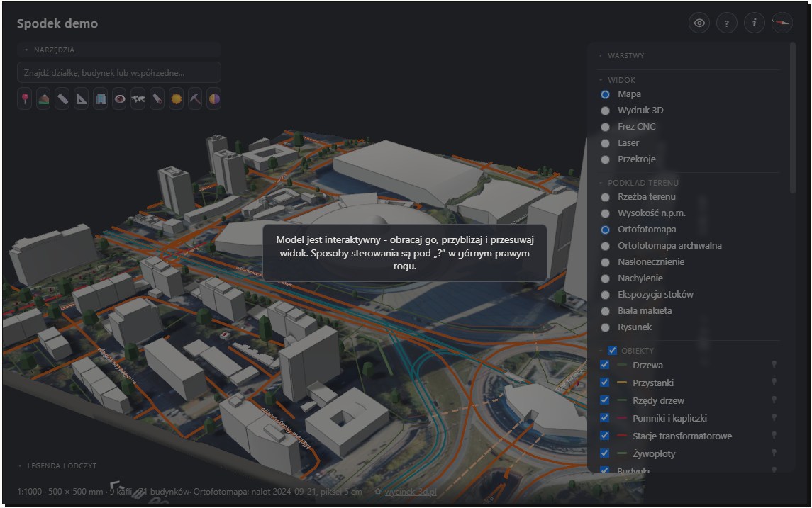Toggle Pomniki i kapliczki checkbox
The height and width of the screenshot is (508, 812).
(x=604, y=417)
